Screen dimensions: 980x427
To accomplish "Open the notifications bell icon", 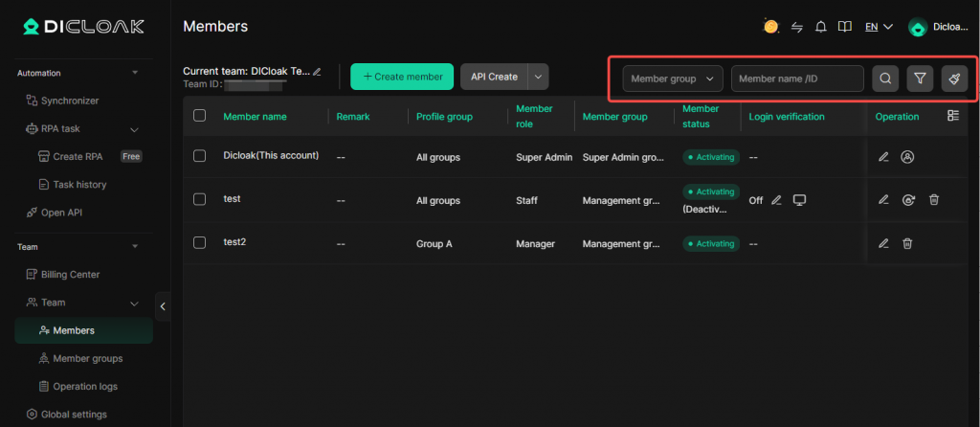I will (821, 27).
